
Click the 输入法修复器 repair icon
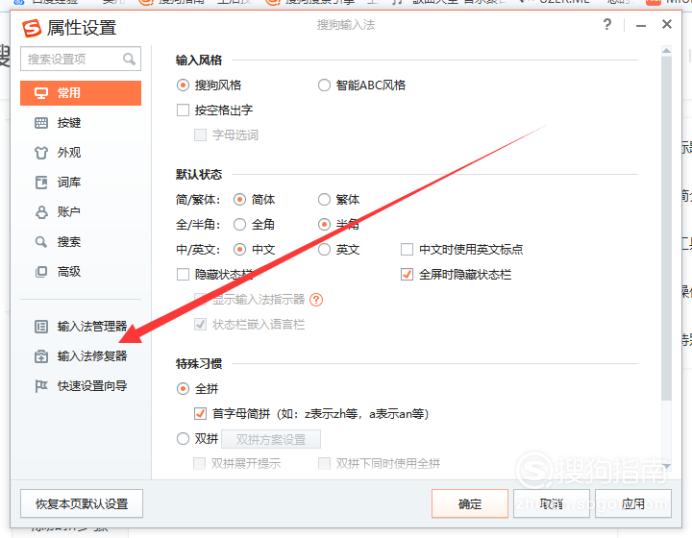pyautogui.click(x=41, y=356)
